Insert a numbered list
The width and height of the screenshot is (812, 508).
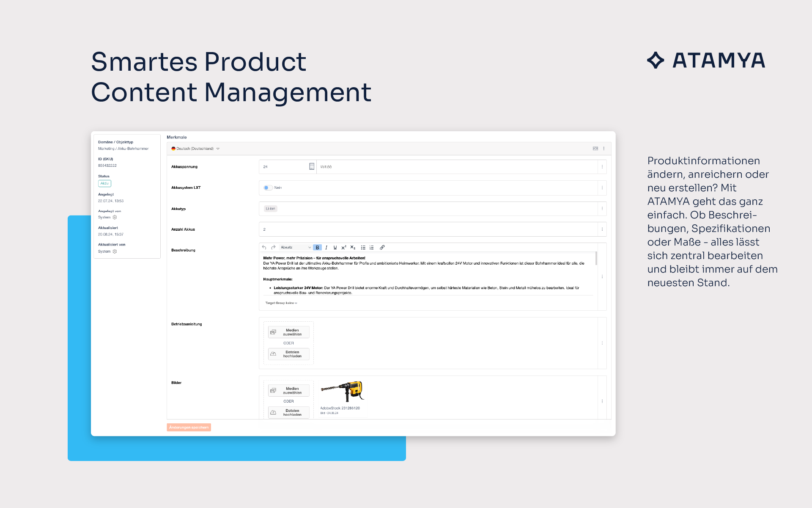372,247
